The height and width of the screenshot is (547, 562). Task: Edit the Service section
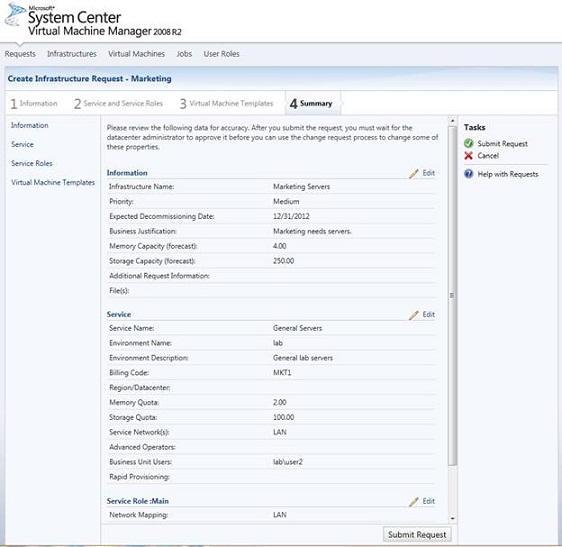[429, 314]
